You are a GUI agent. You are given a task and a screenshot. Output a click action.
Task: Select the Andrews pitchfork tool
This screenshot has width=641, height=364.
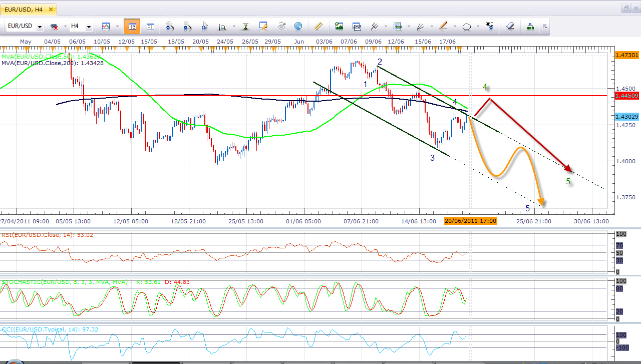tap(374, 26)
